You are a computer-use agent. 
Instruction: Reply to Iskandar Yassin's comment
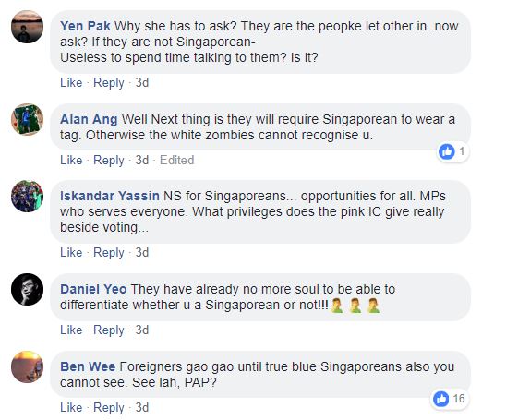108,252
